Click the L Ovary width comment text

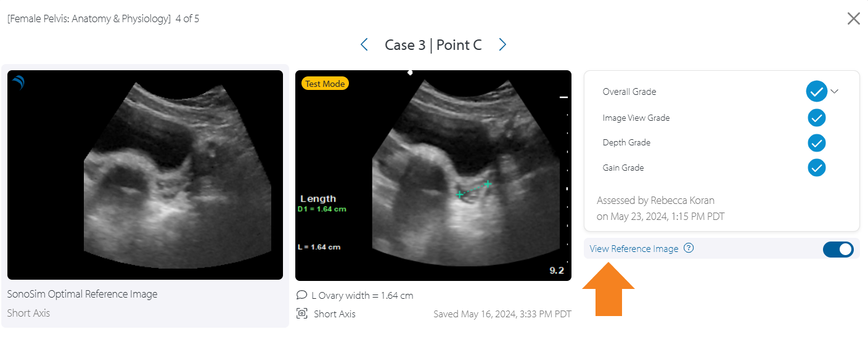coord(362,296)
